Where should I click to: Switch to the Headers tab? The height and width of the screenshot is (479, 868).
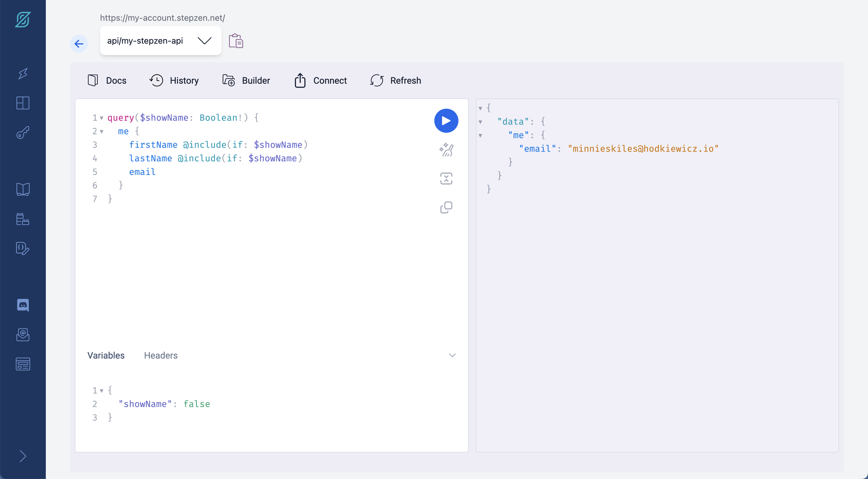(161, 356)
